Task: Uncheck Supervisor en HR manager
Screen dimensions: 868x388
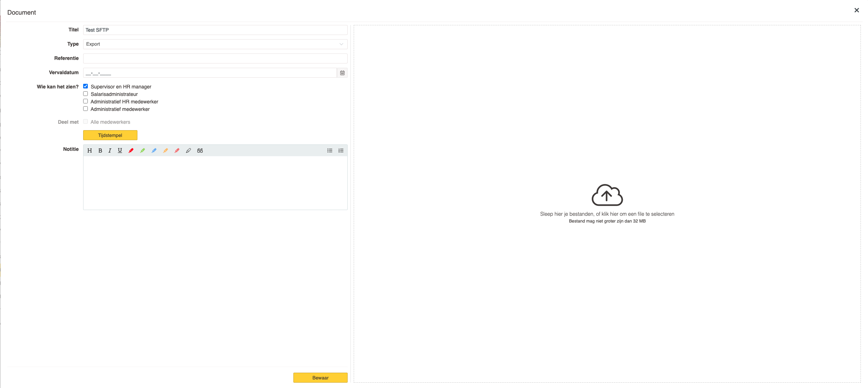Action: pos(86,86)
